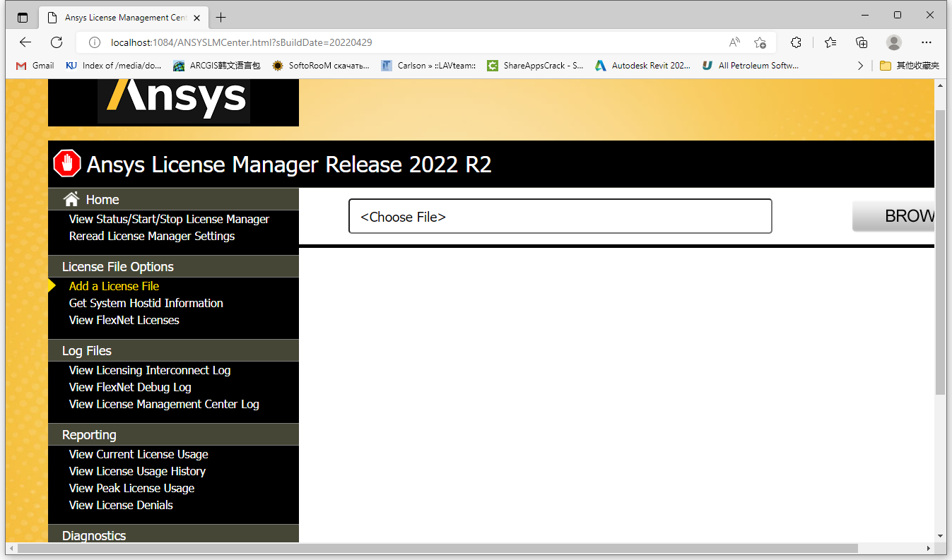Open the SoftoRooM bookmark
This screenshot has width=952, height=560.
point(321,66)
